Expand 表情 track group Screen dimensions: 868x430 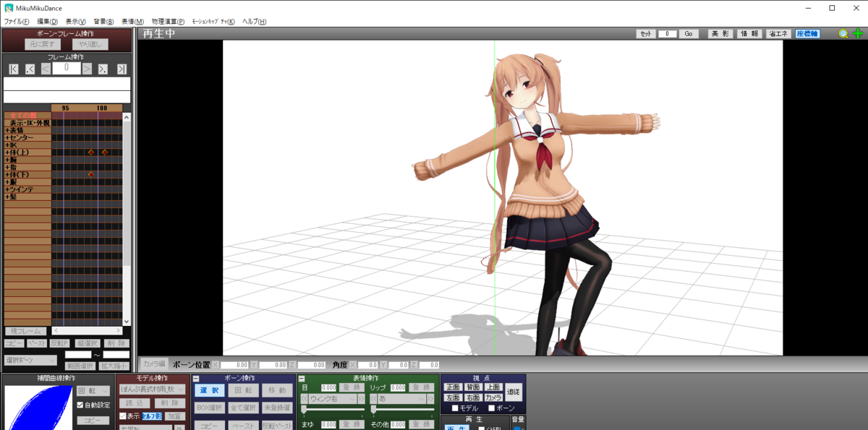click(7, 130)
